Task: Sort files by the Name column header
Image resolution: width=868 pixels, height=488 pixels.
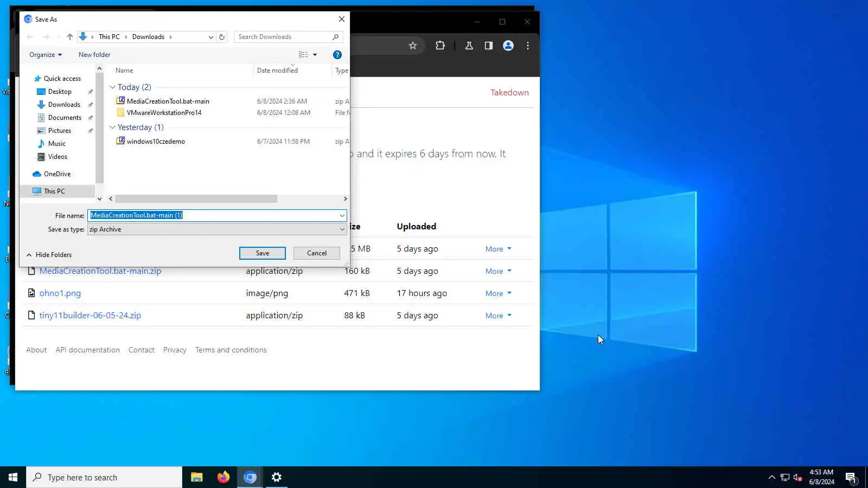Action: [x=124, y=70]
